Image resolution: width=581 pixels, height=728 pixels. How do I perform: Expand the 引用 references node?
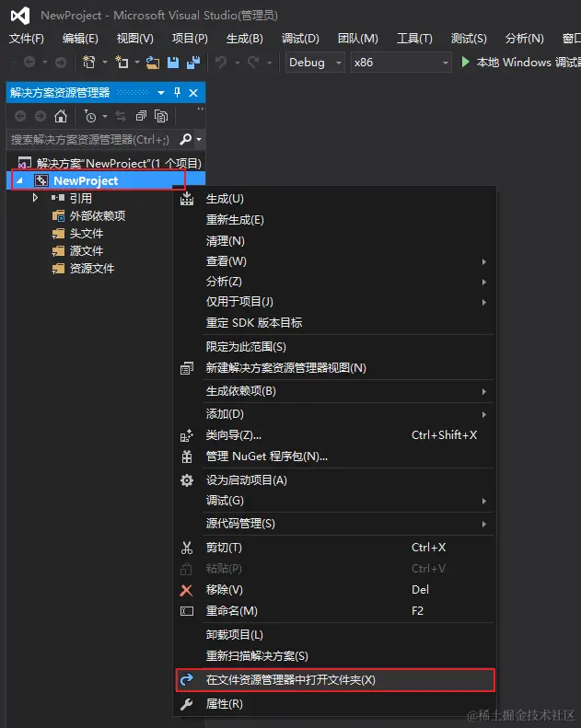35,198
